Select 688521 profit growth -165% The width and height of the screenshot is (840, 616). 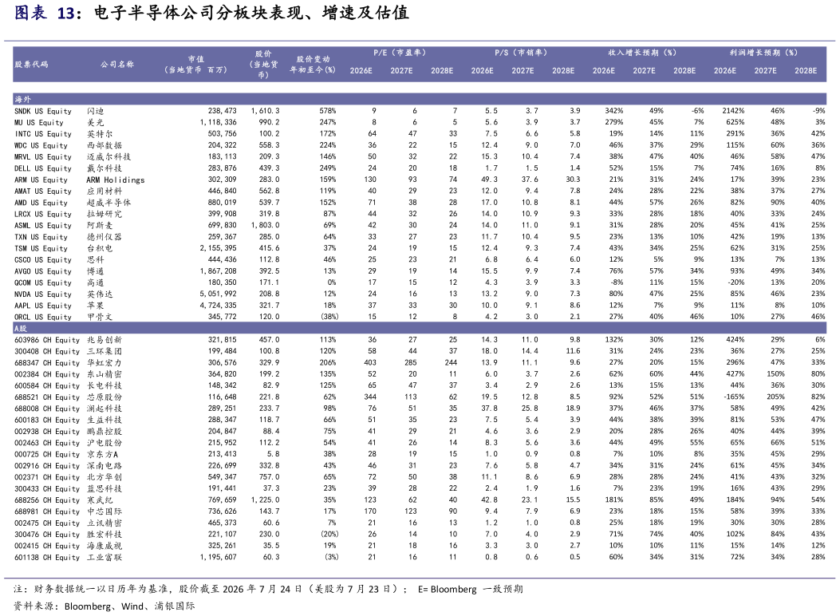[735, 397]
